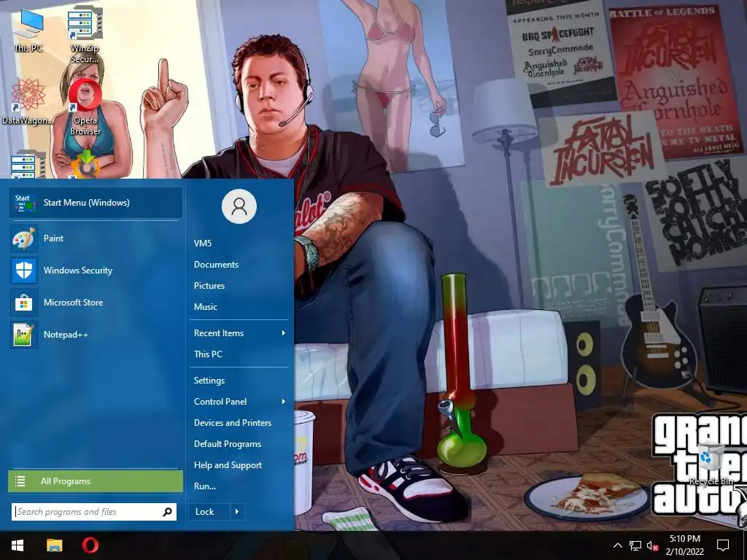Open File Explorer from taskbar

(x=54, y=545)
